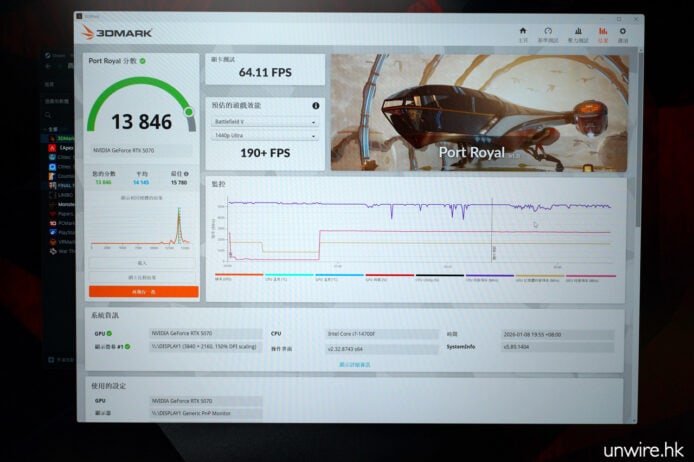Click the show details link under system info
The width and height of the screenshot is (694, 462).
click(x=355, y=365)
